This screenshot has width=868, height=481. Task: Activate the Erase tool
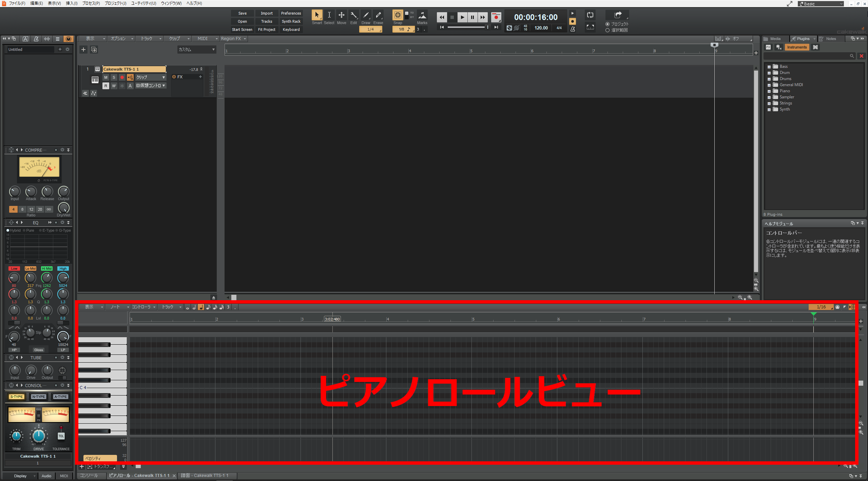(x=378, y=15)
